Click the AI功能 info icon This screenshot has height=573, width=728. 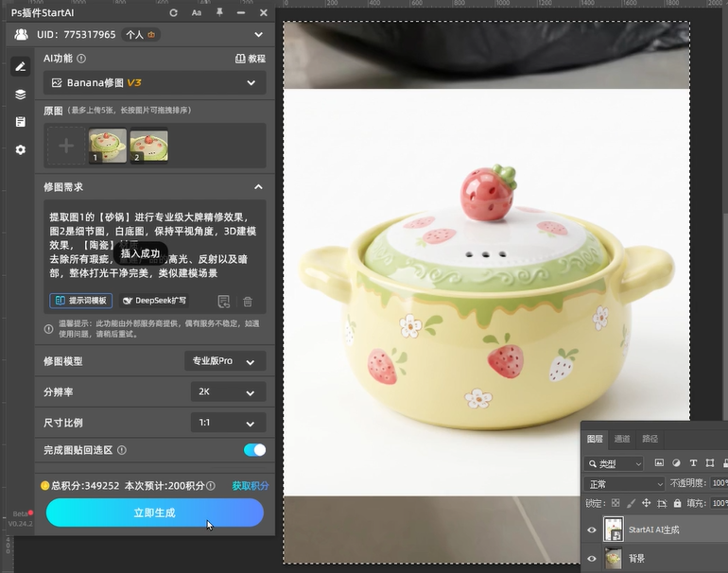81,59
